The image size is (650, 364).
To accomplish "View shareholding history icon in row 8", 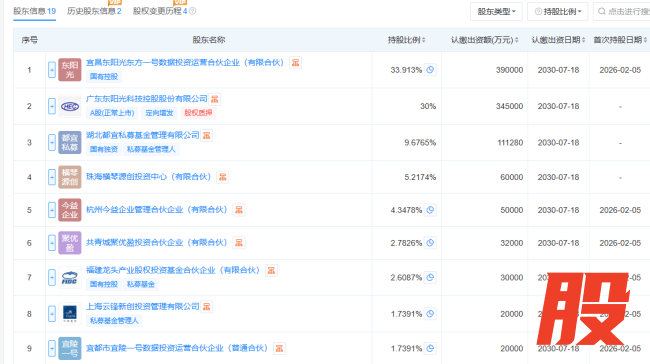I will 430,314.
